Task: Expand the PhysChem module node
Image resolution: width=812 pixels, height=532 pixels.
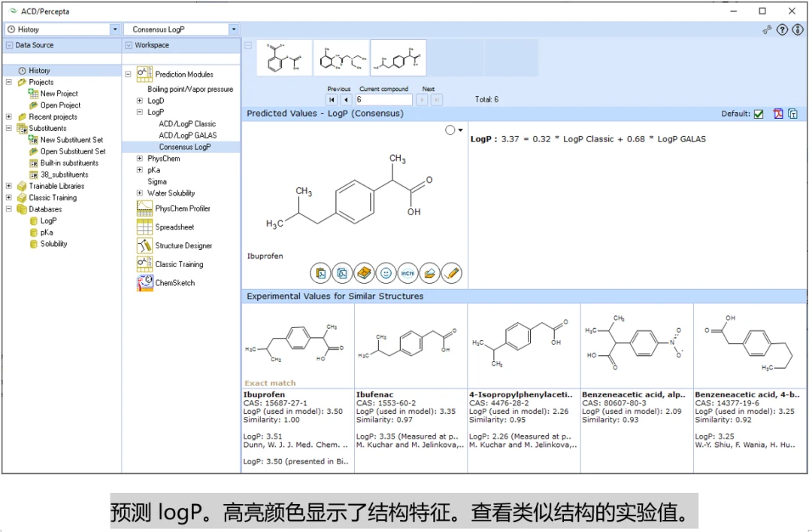Action: (139, 159)
